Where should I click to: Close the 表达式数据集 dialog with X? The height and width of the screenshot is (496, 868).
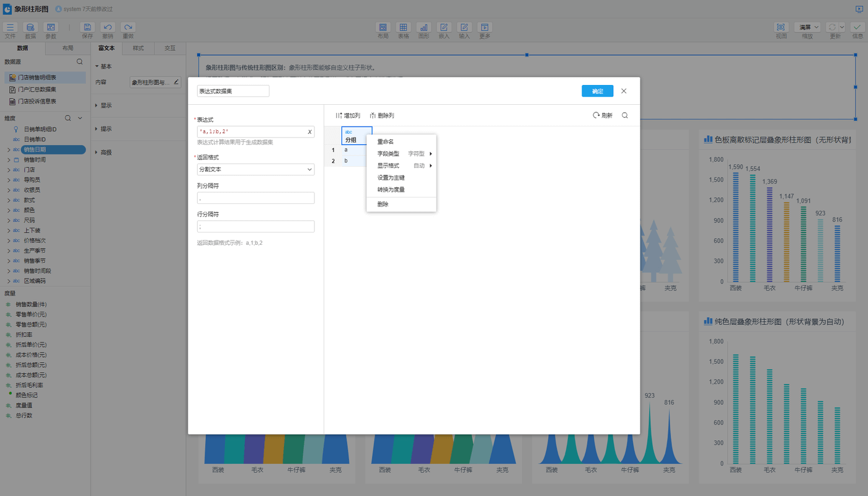(x=624, y=91)
